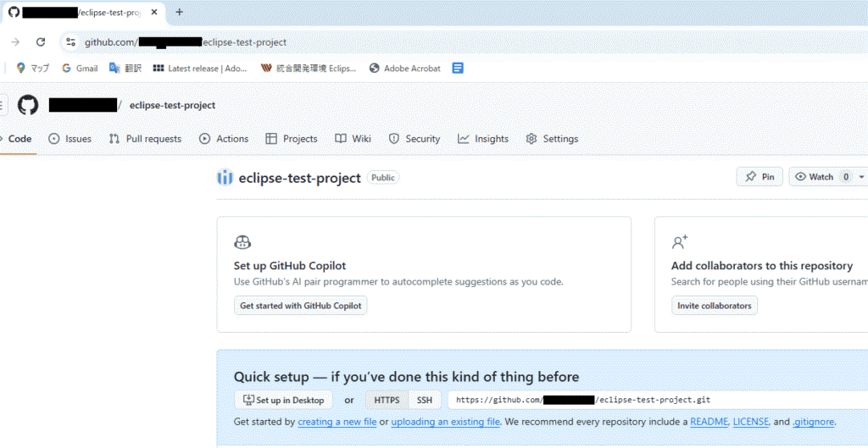Open the Issues tab
The width and height of the screenshot is (868, 448).
pyautogui.click(x=70, y=139)
